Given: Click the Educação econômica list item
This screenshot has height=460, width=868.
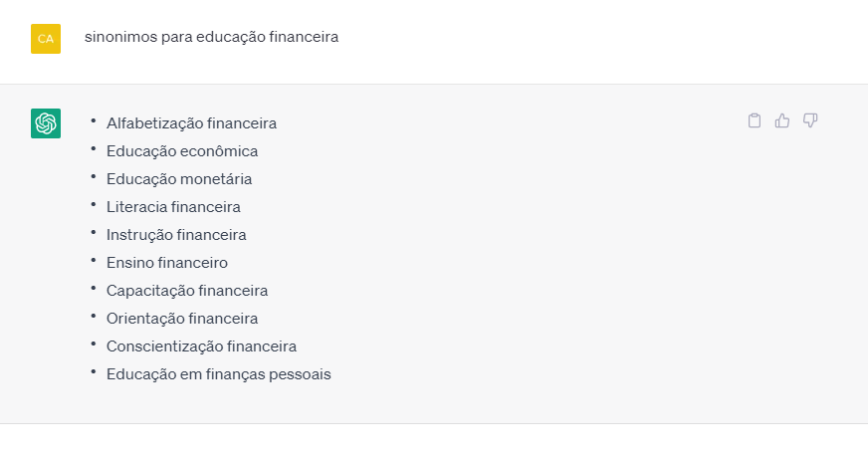Looking at the screenshot, I should 182,151.
